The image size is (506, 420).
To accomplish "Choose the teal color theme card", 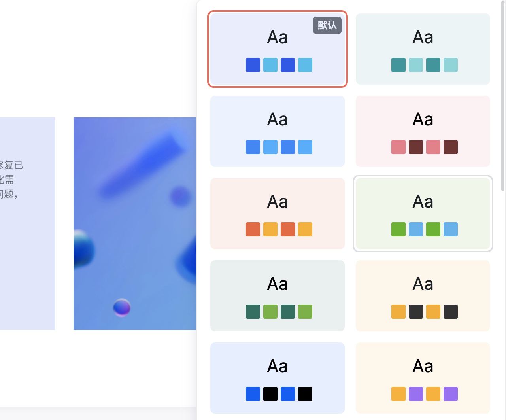I will (x=423, y=49).
